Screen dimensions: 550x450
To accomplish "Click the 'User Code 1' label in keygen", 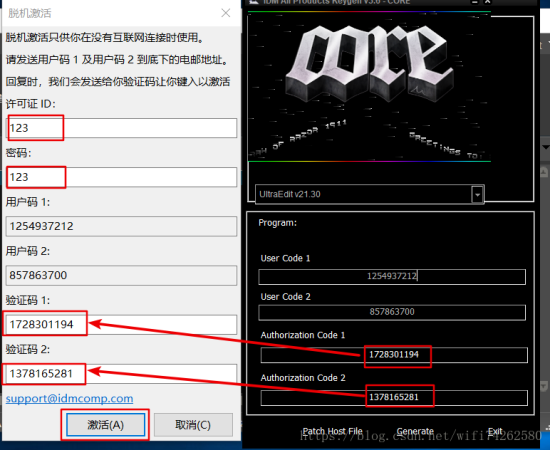I will point(285,258).
